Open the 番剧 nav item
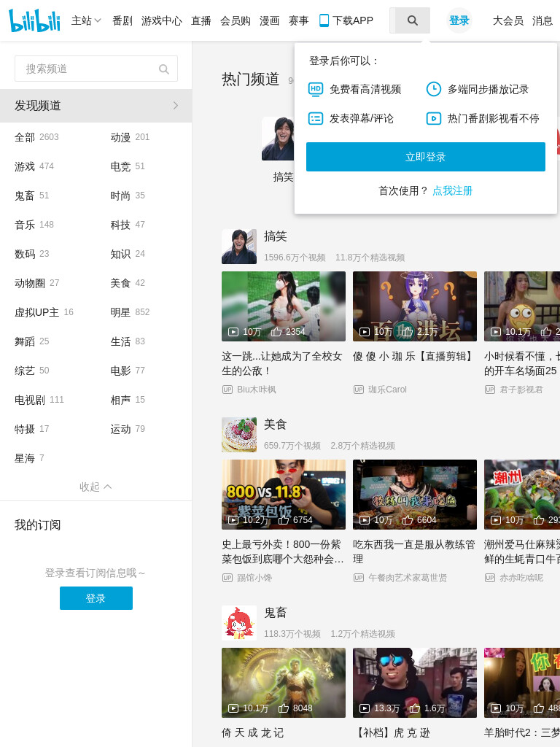 (x=122, y=20)
